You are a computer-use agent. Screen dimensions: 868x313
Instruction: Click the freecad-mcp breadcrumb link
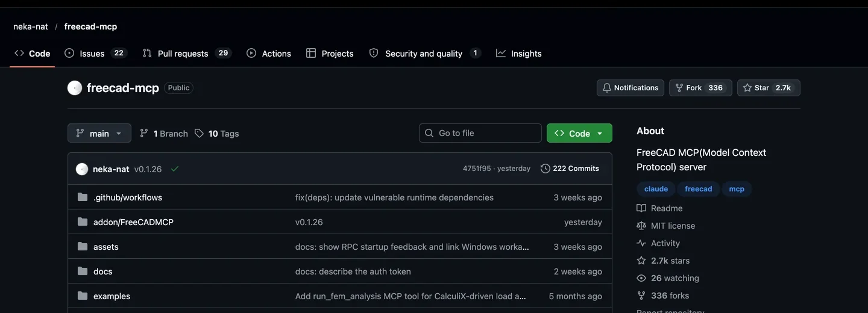[x=90, y=26]
